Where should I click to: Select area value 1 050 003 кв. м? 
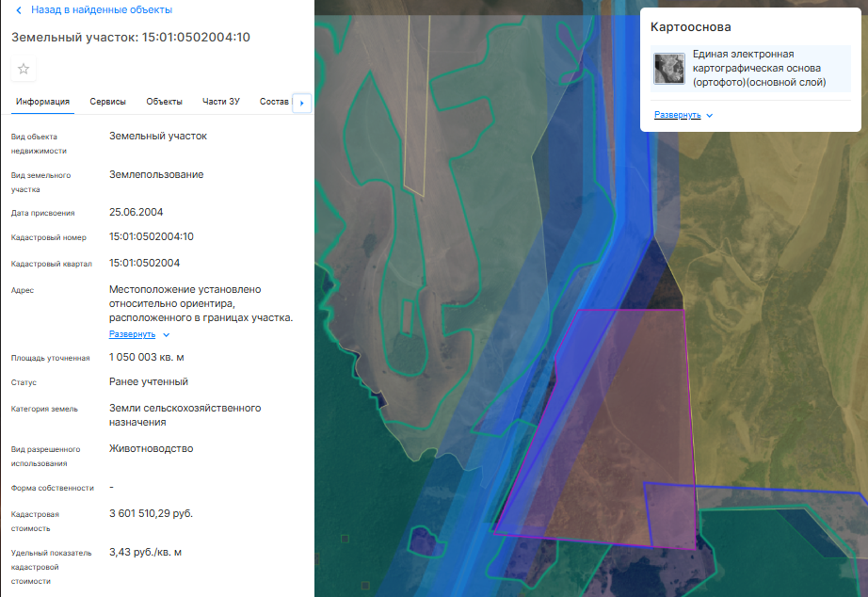pos(147,357)
